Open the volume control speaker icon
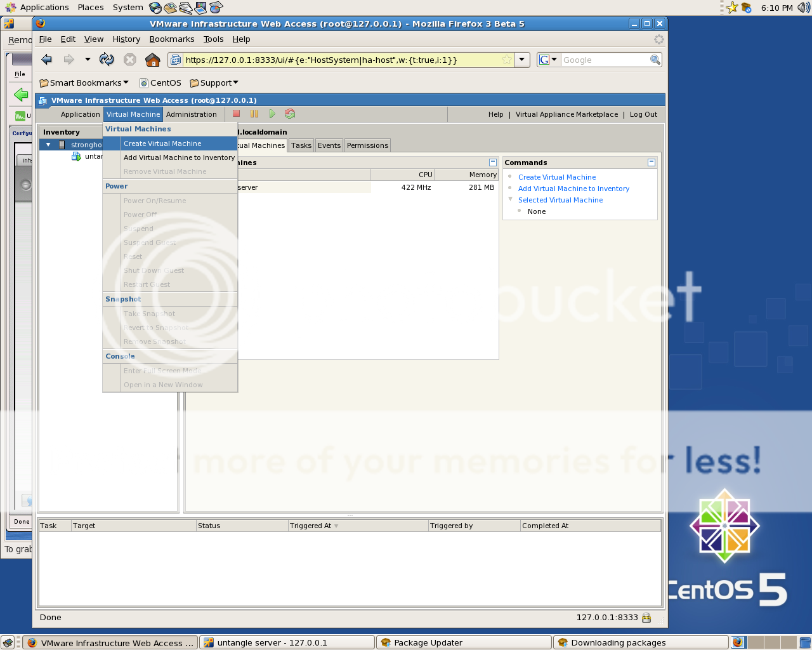This screenshot has height=650, width=812. [x=804, y=8]
